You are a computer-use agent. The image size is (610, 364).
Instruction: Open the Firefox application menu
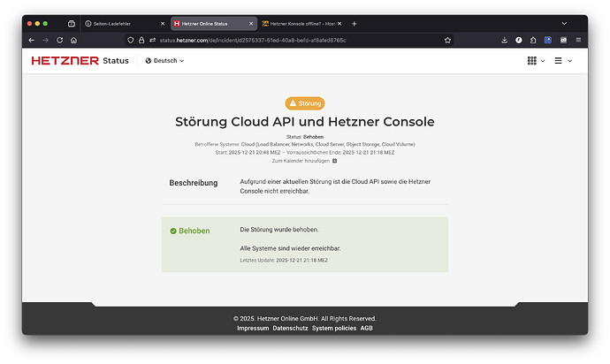(x=576, y=40)
